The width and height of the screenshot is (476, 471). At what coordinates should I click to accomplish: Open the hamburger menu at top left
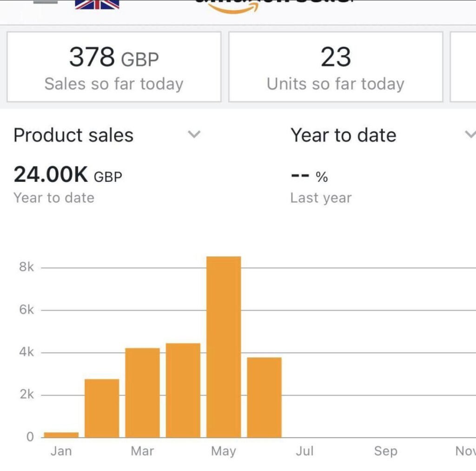pos(45,2)
